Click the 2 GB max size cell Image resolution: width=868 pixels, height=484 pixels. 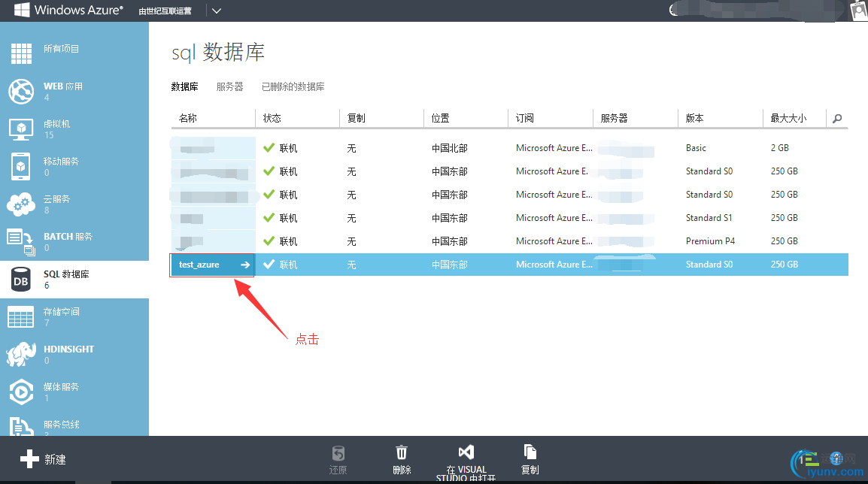tap(779, 148)
